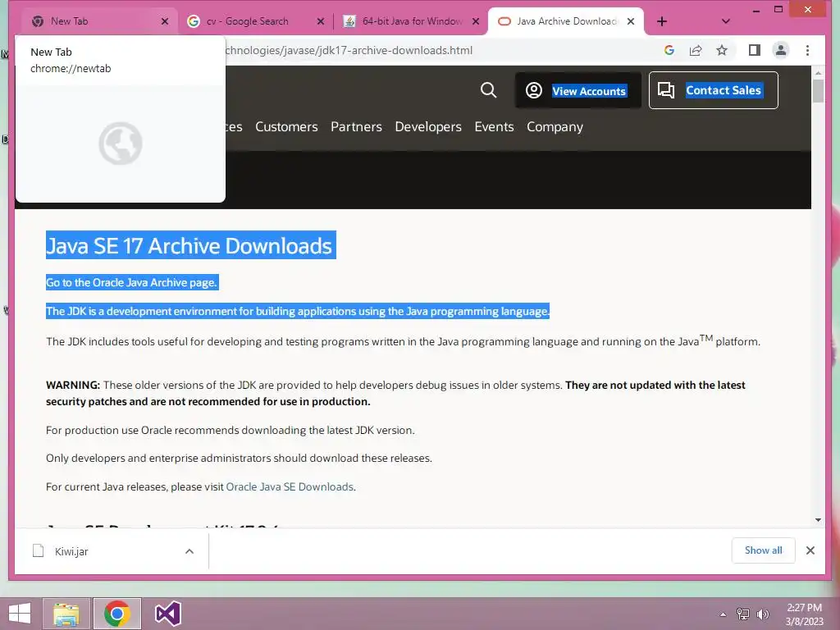Click the New Tab hover preview thumbnail
This screenshot has width=840, height=630.
tap(121, 144)
